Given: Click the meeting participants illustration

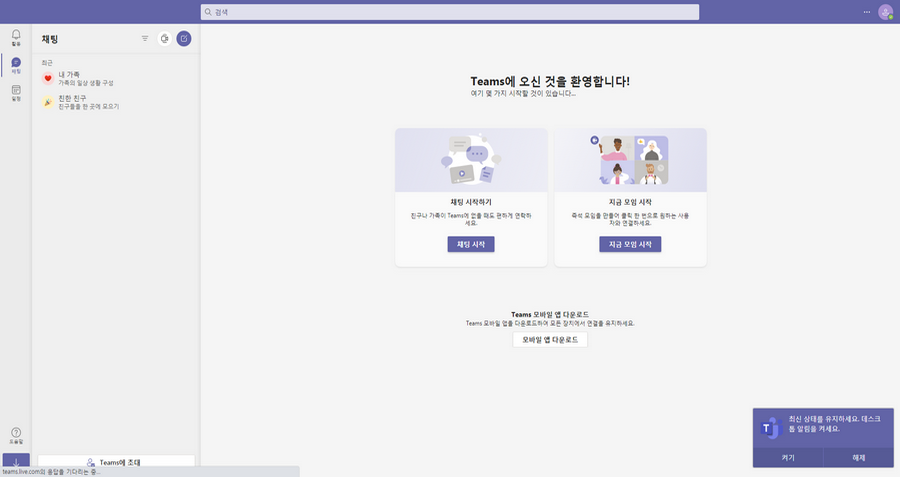Looking at the screenshot, I should point(630,160).
